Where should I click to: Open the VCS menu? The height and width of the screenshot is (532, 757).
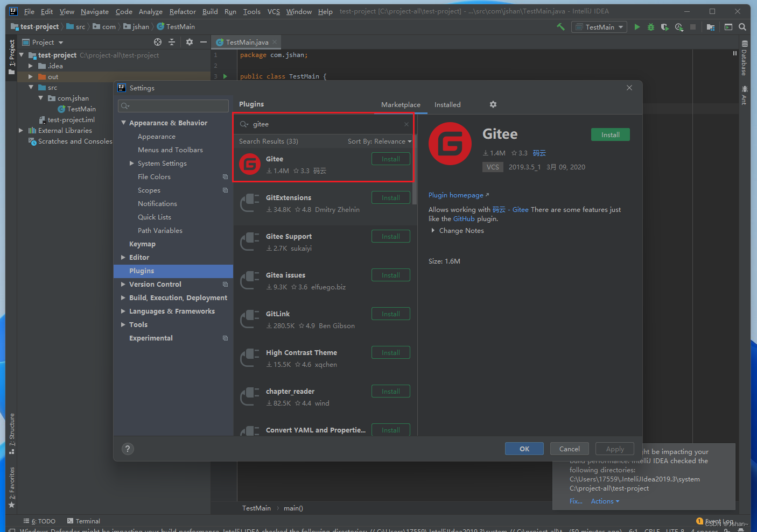[x=274, y=11]
